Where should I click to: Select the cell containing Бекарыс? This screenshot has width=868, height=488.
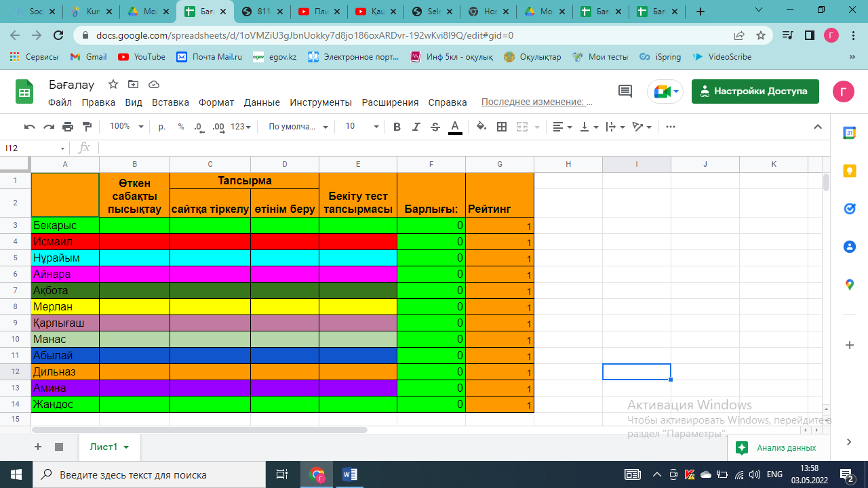click(65, 225)
